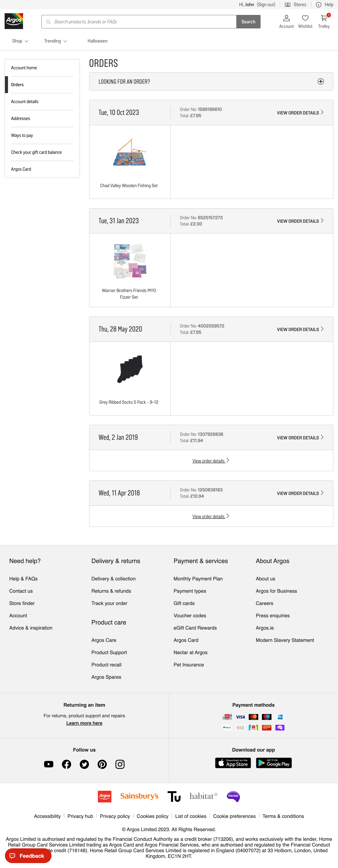Select Addresses in account sidebar
This screenshot has height=868, width=338.
click(21, 118)
